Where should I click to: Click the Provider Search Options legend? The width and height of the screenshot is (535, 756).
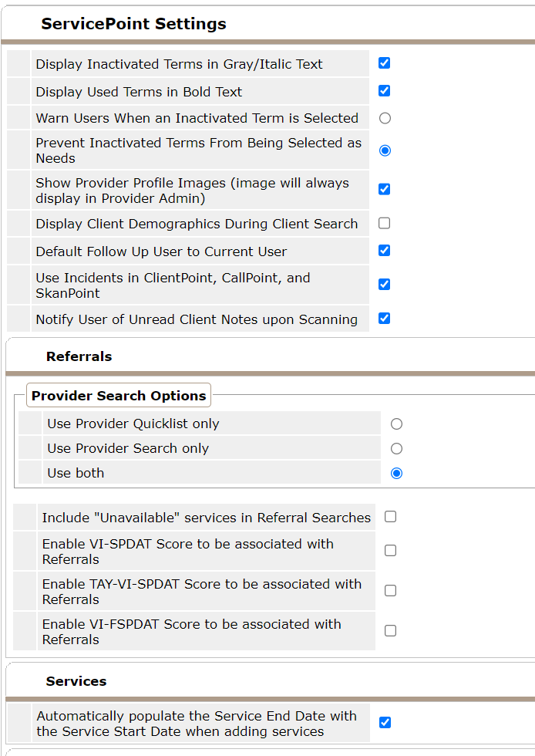click(x=119, y=395)
